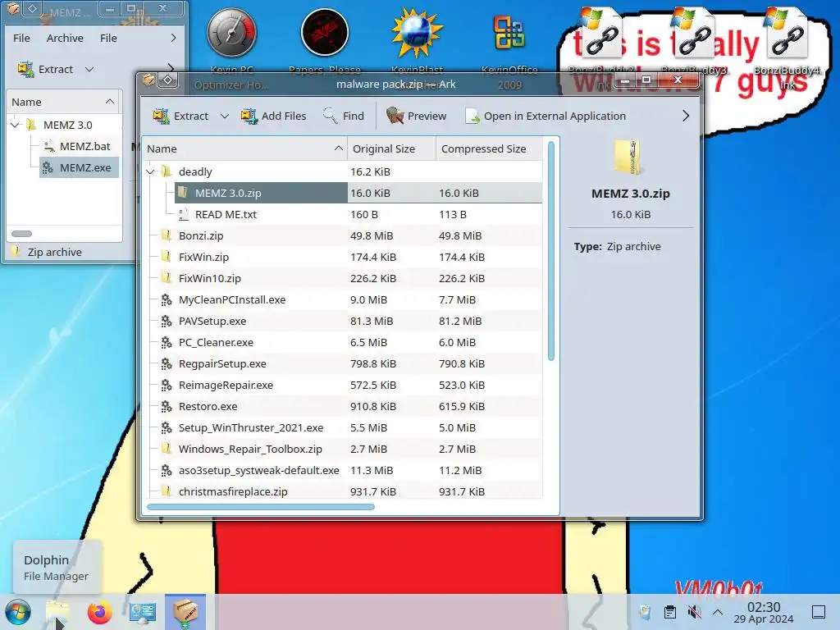Open the Ark window menu icon in title bar
The height and width of the screenshot is (630, 840).
point(149,80)
